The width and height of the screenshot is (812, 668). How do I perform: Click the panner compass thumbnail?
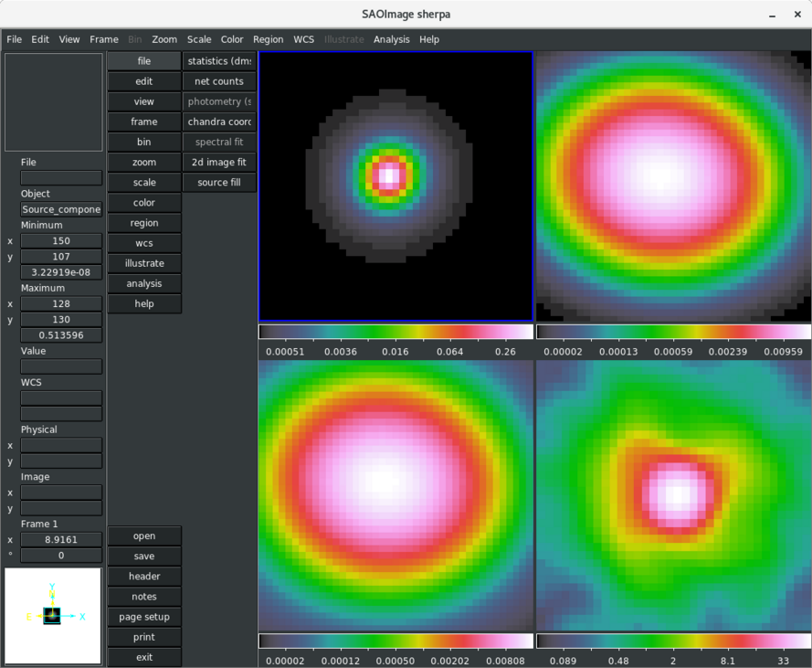(53, 615)
